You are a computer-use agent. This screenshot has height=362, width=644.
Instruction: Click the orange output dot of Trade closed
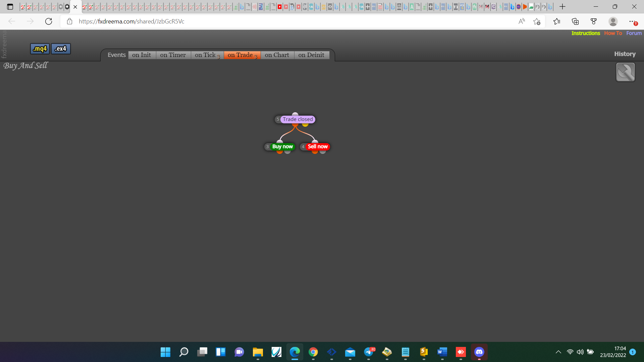coord(295,124)
